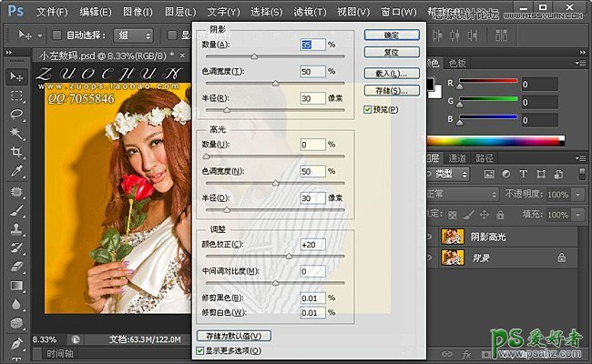The height and width of the screenshot is (364, 592).
Task: Select the Magic Wand tool
Action: pos(15,134)
